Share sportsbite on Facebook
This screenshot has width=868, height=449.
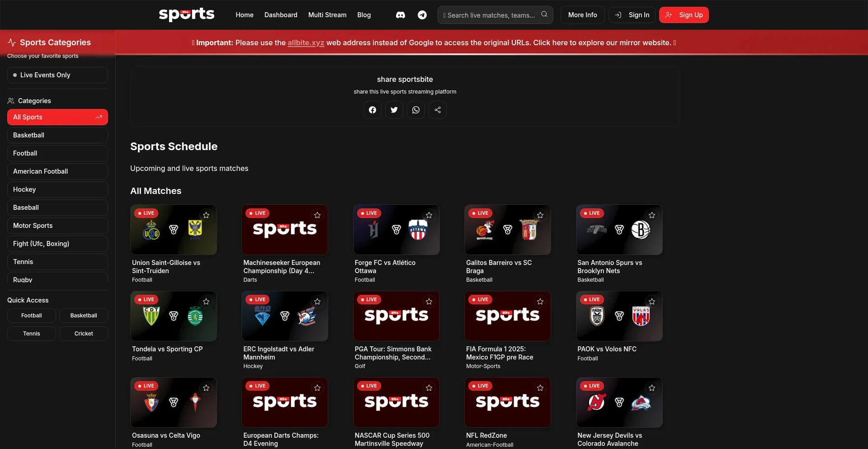click(372, 110)
